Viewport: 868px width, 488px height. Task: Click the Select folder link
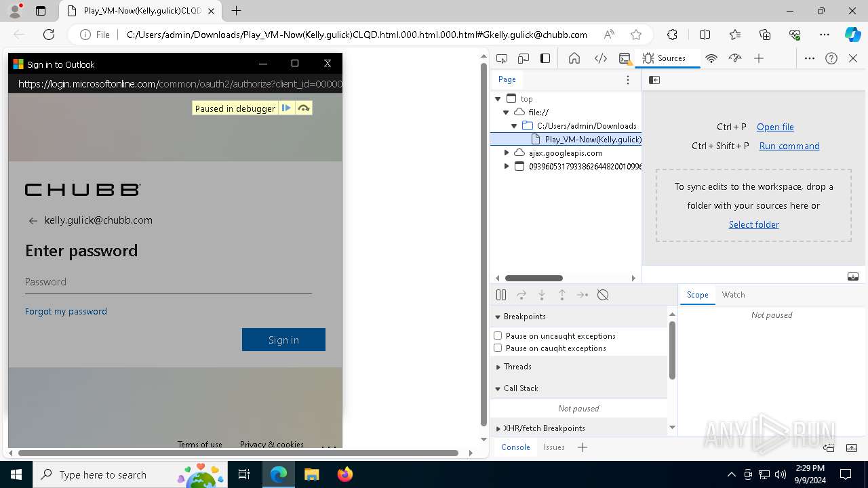coord(753,224)
